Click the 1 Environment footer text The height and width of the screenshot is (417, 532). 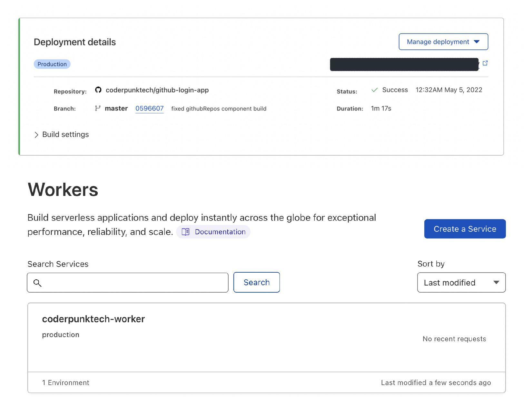click(65, 383)
